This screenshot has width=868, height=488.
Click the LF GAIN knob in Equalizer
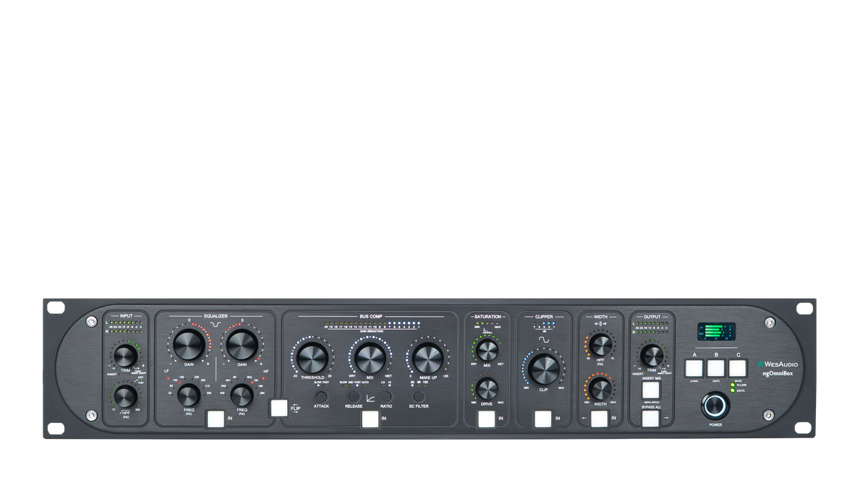tap(189, 343)
